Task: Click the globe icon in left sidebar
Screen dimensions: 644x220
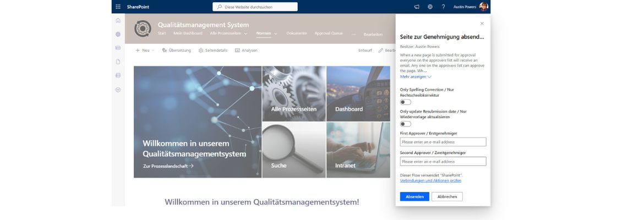Action: tap(118, 34)
